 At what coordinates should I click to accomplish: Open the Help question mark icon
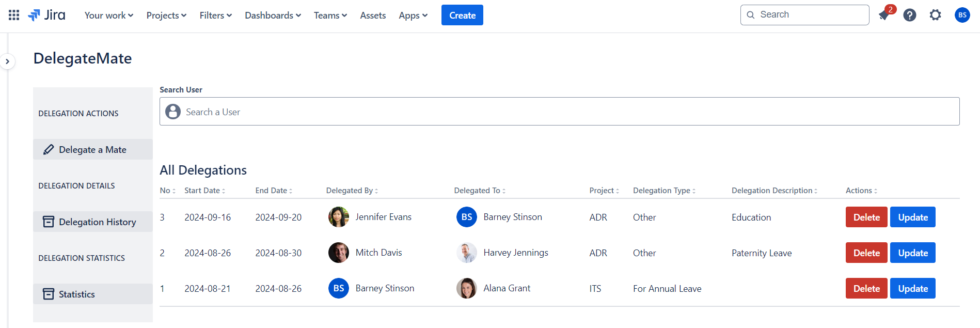(910, 15)
